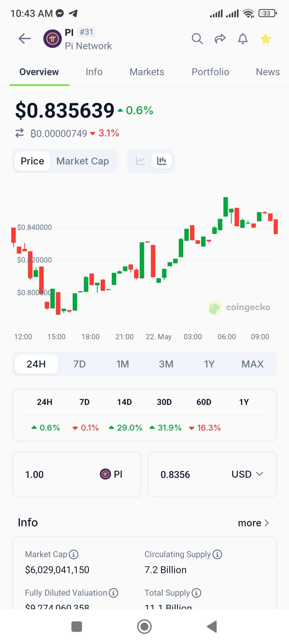Tap the Wi-Fi status icon
The height and width of the screenshot is (644, 289).
pos(248,13)
